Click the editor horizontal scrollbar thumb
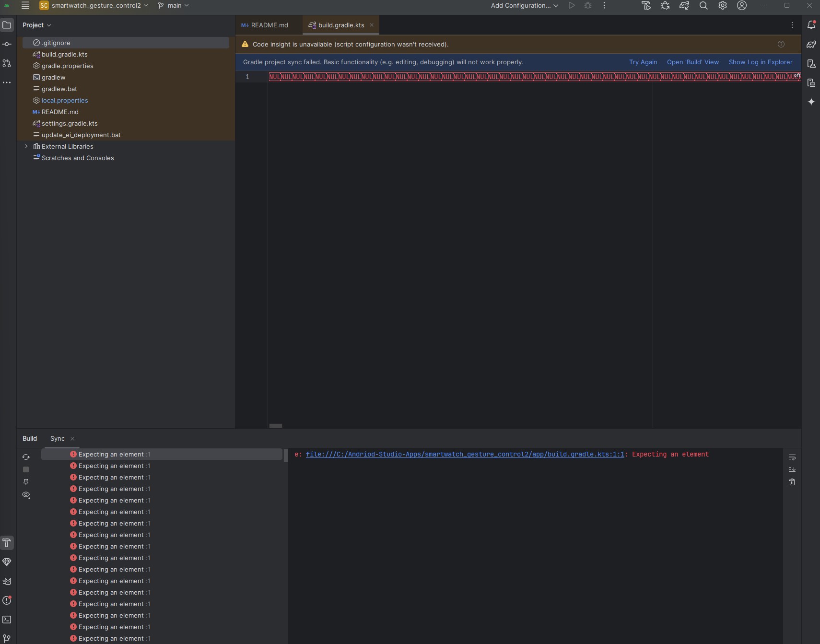Screen dimensions: 820x644 pyautogui.click(x=276, y=426)
